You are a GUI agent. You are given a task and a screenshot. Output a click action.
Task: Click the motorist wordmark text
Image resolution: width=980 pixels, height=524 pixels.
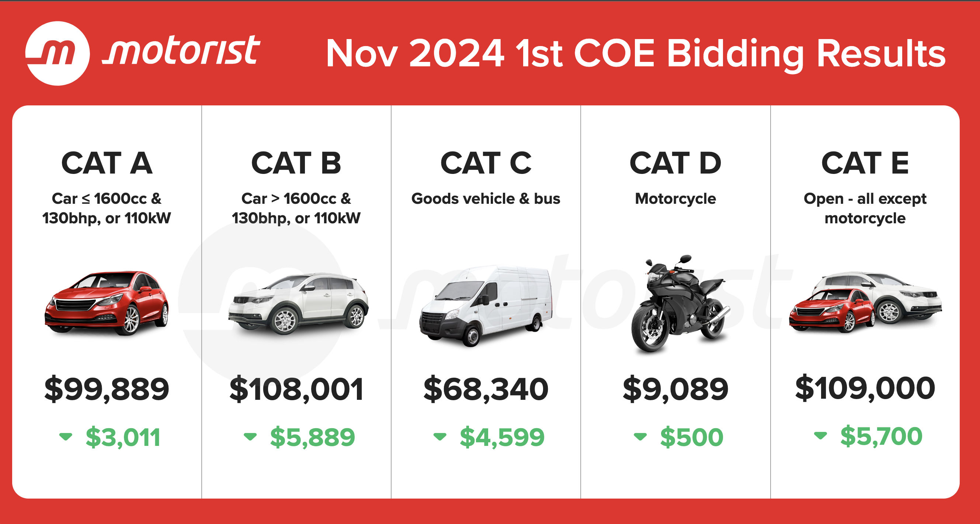(181, 51)
